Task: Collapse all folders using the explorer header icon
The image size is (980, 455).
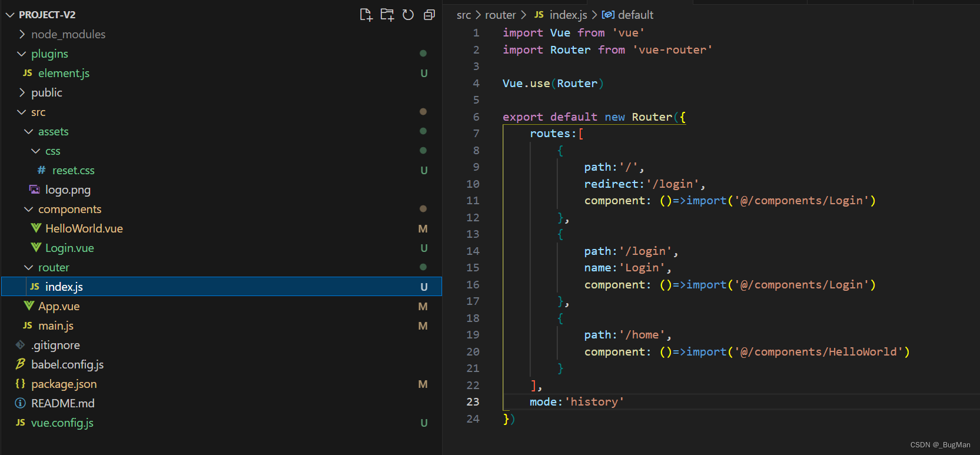Action: [x=429, y=15]
